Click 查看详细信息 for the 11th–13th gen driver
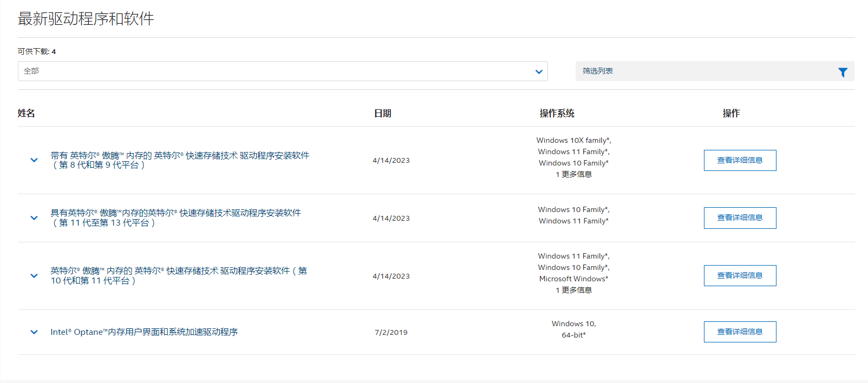 (740, 218)
